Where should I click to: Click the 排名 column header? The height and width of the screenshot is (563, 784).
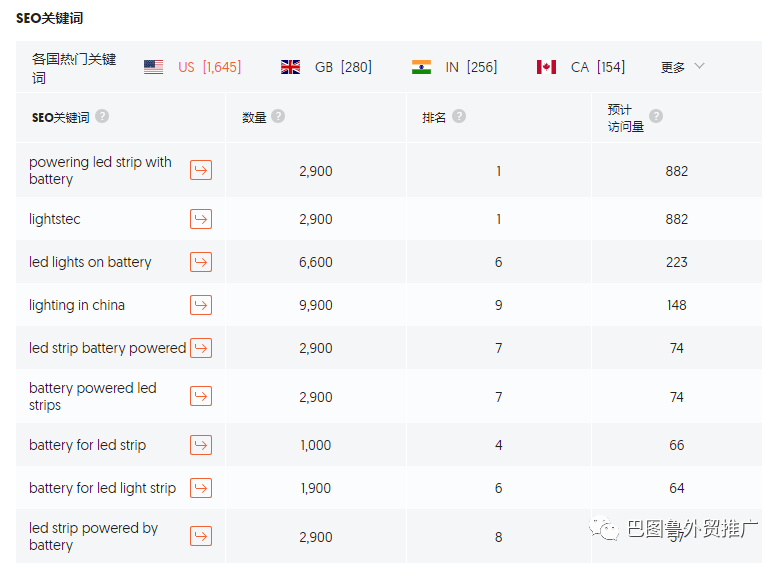(x=434, y=118)
